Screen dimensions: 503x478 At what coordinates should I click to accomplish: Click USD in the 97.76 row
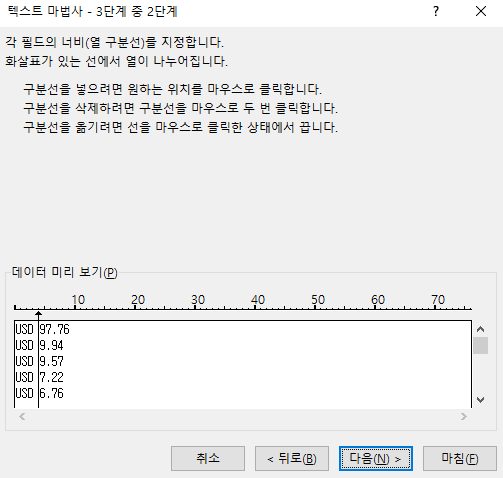click(24, 330)
